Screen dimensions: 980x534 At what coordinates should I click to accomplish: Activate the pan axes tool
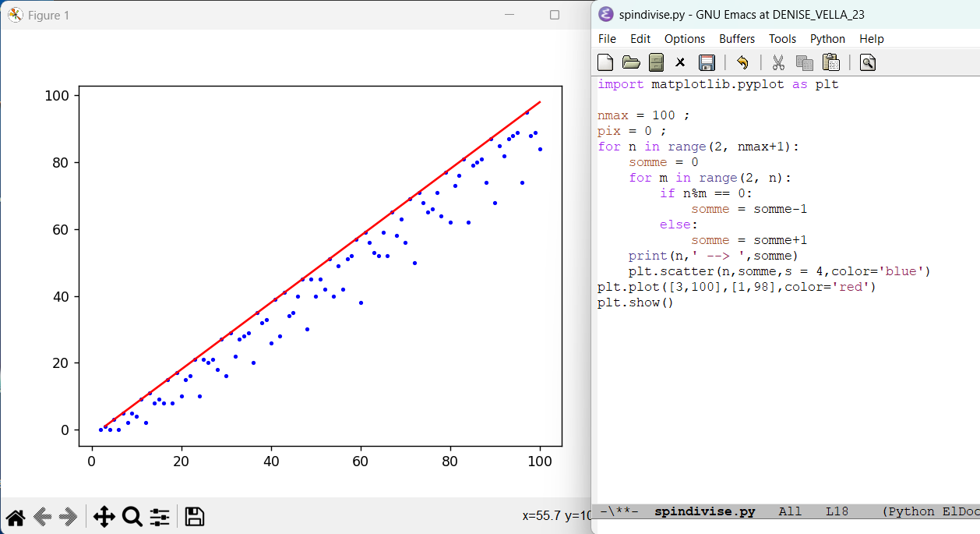coord(104,516)
